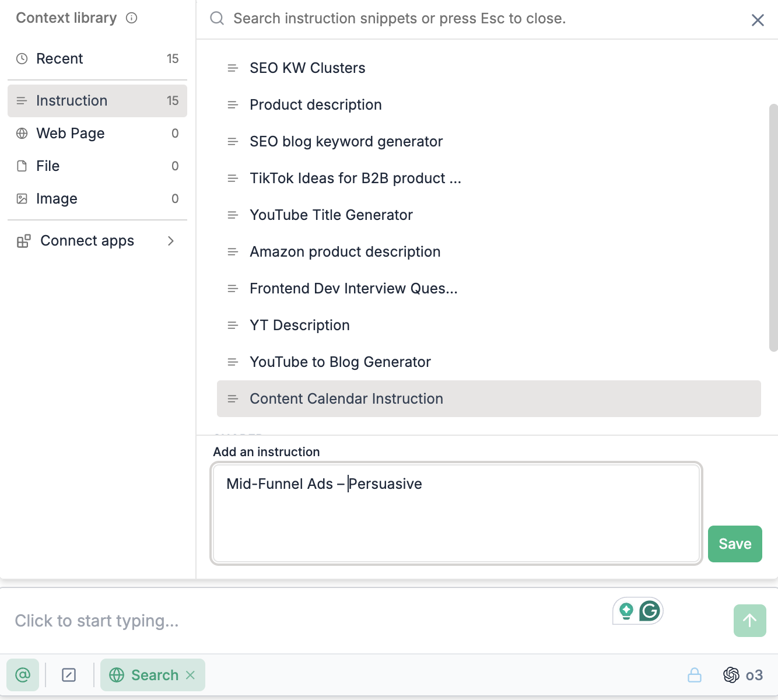Select Frontend Dev Interview Ques snippet
Viewport: 778px width, 700px height.
[489, 289]
